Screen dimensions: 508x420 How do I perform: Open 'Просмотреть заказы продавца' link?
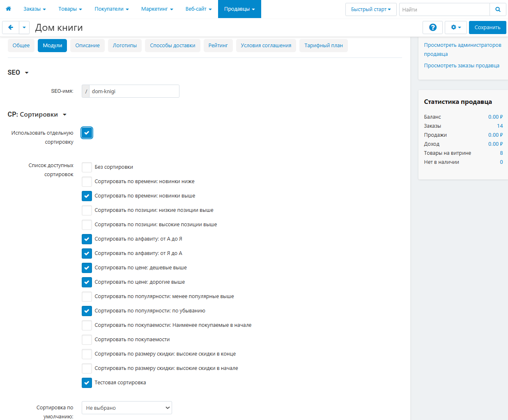tap(462, 66)
